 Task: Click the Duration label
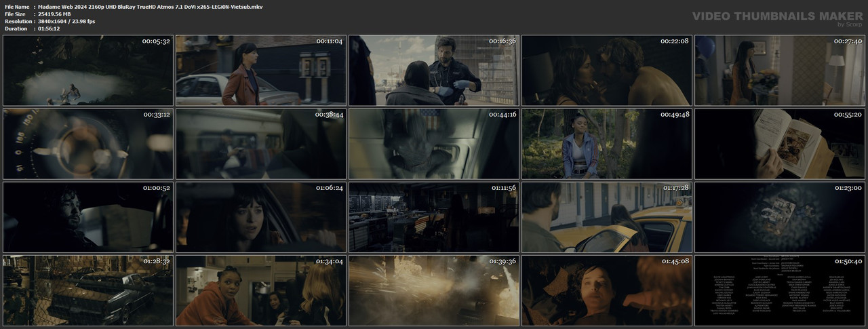pos(16,28)
